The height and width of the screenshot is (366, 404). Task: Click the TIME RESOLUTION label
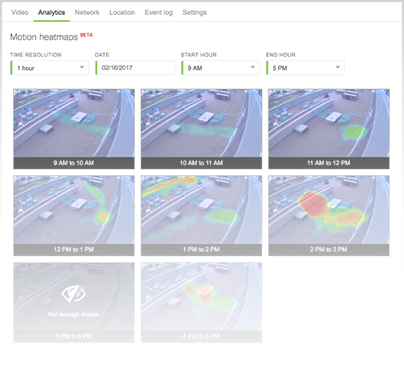[x=36, y=55]
